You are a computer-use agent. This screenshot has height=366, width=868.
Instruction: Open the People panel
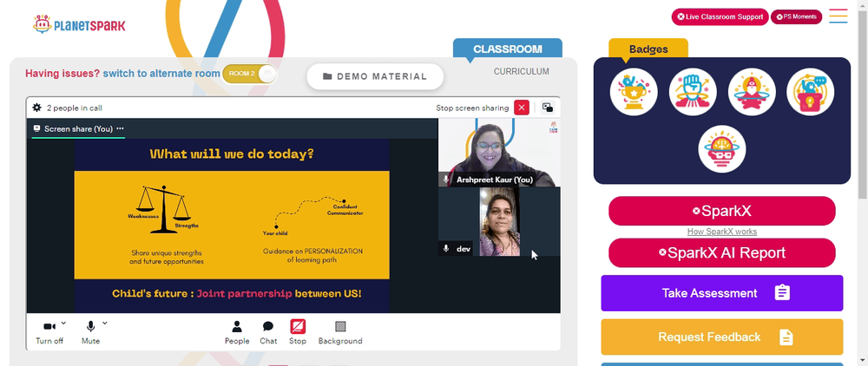(237, 332)
